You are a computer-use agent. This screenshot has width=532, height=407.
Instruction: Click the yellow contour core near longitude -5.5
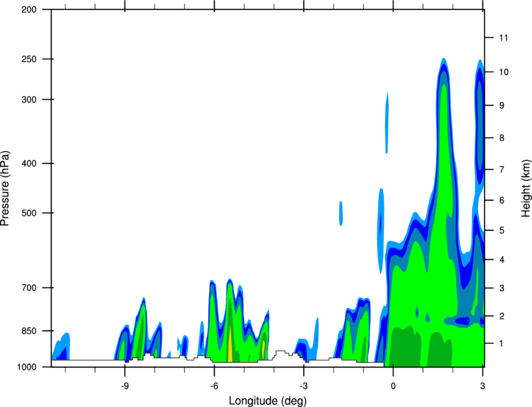point(230,344)
